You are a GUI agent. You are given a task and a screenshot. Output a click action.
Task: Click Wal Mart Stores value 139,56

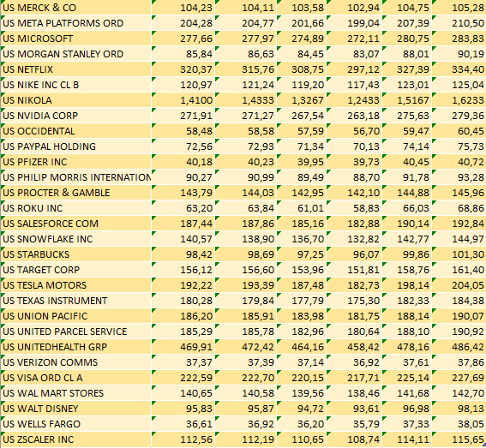click(308, 393)
